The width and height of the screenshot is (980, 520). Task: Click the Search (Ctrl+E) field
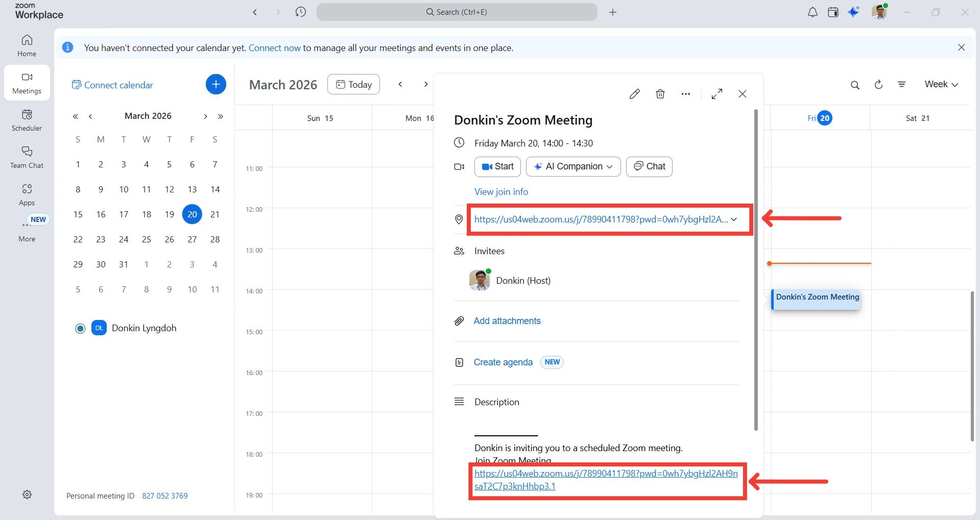tap(457, 12)
